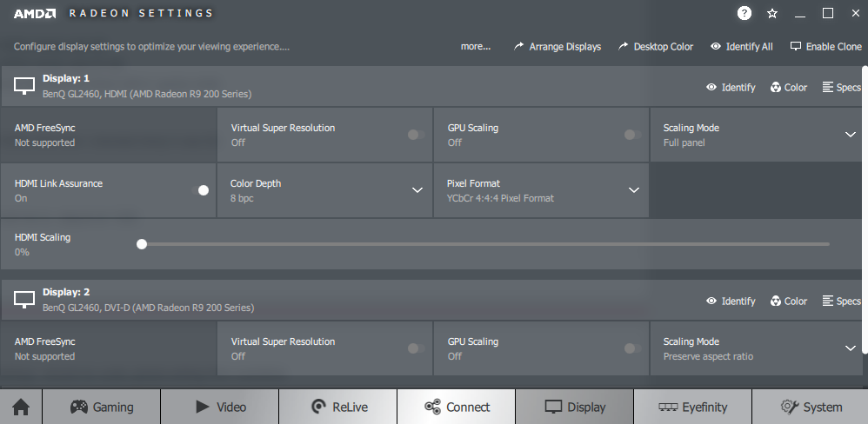868x424 pixels.
Task: Toggle Virtual Super Resolution for Display 1
Action: [417, 135]
